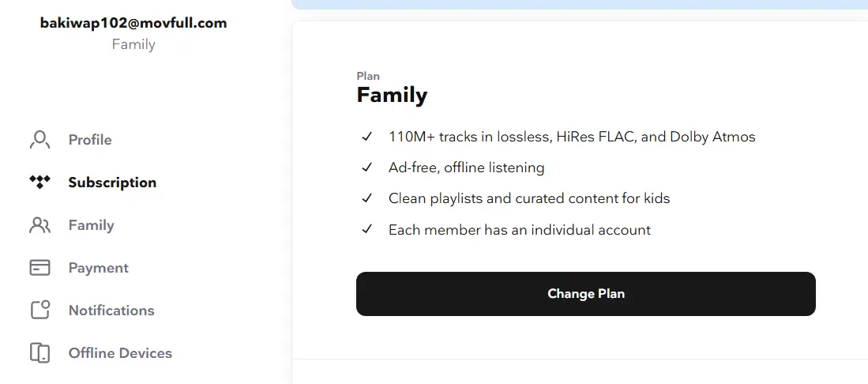Click the Payment credit card icon
The height and width of the screenshot is (384, 868).
click(x=39, y=268)
